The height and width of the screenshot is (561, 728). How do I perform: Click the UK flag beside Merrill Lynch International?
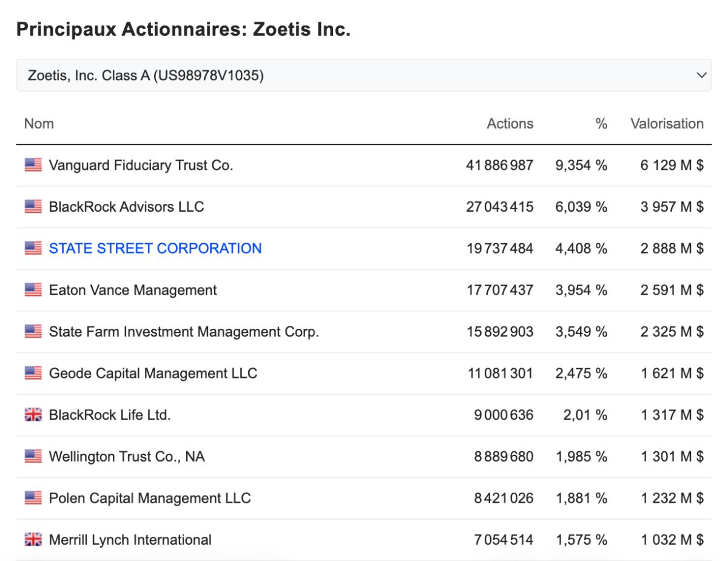[33, 540]
